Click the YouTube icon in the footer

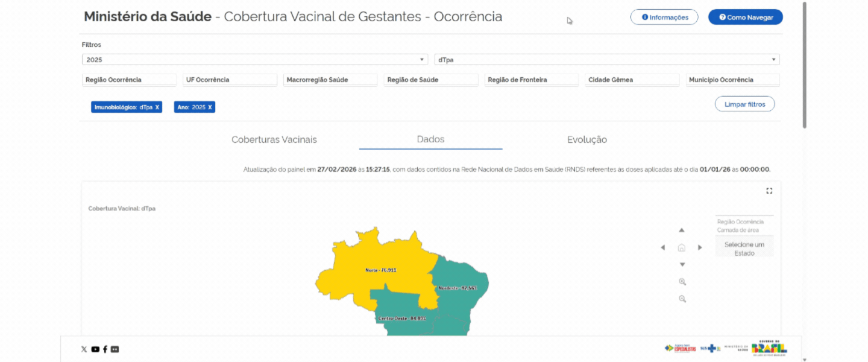tap(95, 349)
